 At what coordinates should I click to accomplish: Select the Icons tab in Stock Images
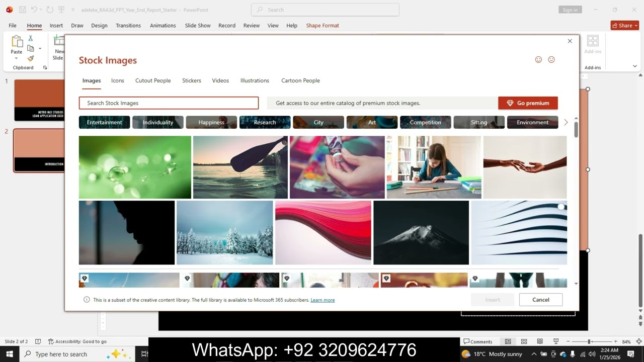tap(118, 80)
